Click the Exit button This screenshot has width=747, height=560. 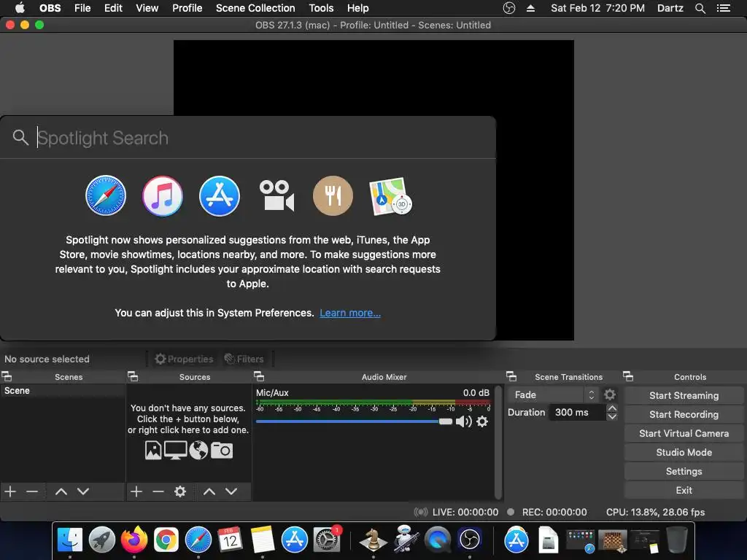tap(684, 491)
